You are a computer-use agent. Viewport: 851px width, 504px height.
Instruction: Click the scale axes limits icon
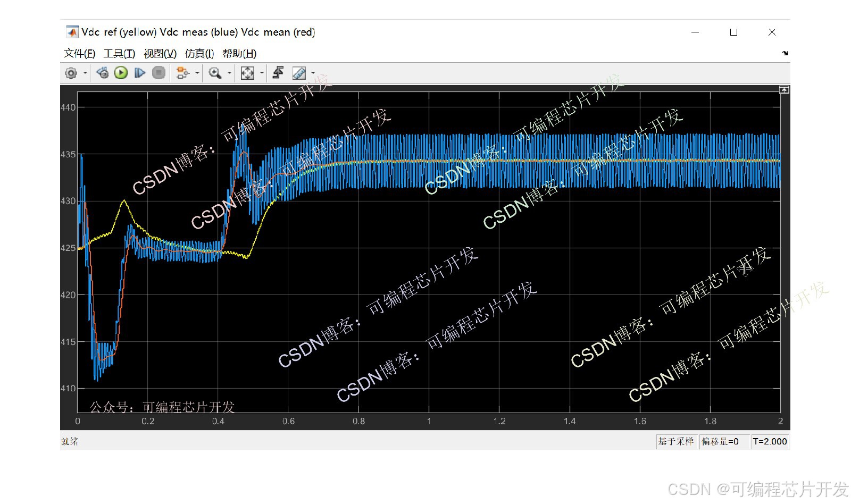tap(247, 73)
